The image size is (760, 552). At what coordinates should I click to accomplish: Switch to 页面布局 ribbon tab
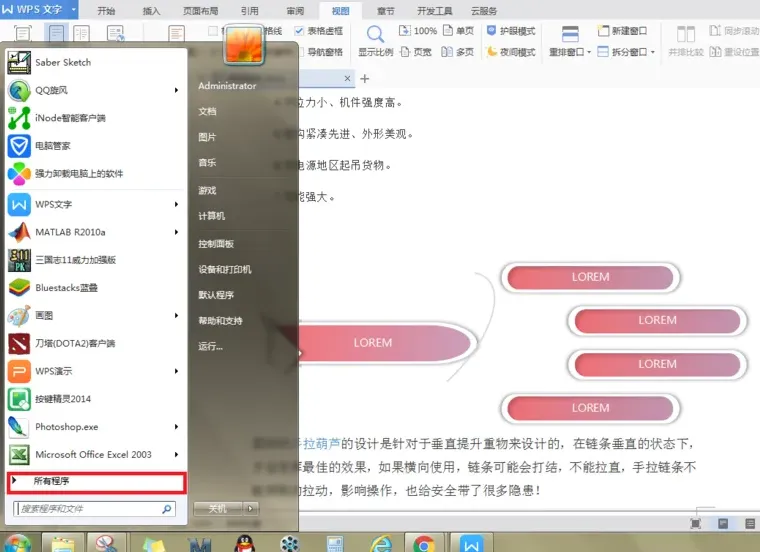coord(201,11)
